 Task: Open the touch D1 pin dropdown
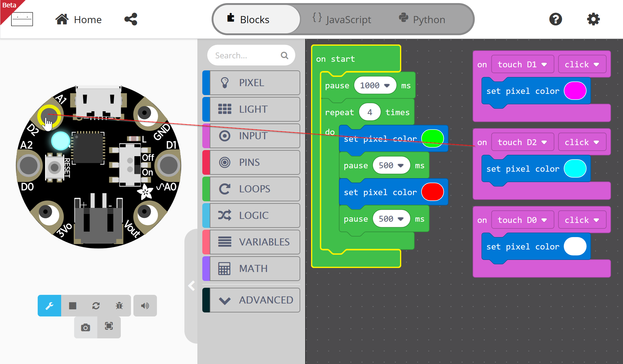tap(522, 65)
